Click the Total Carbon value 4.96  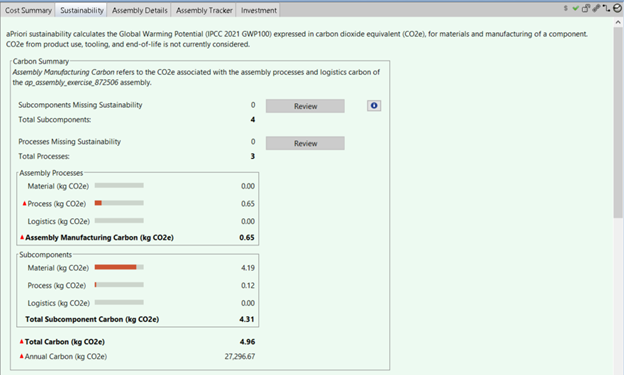click(x=247, y=342)
